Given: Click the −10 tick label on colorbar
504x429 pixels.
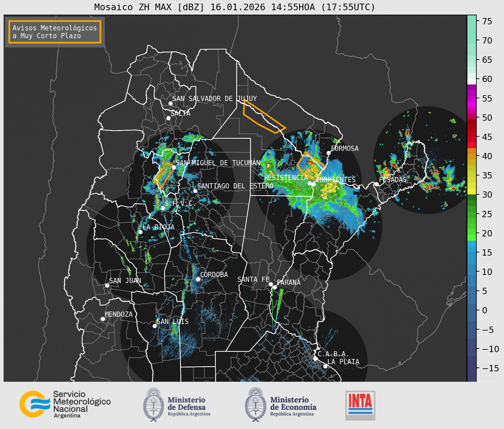Looking at the screenshot, I should [490, 349].
